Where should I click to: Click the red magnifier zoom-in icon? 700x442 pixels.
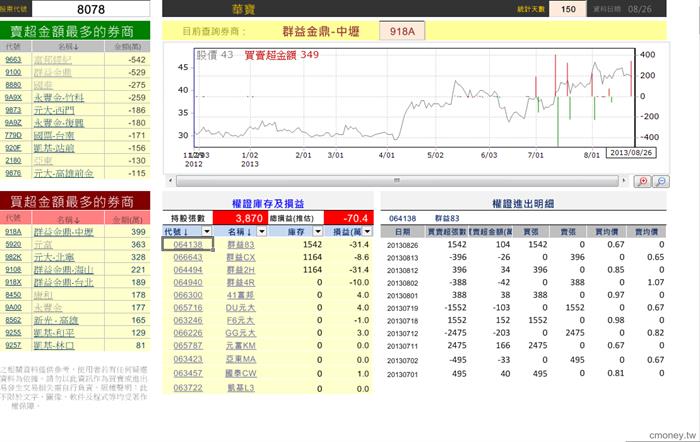click(x=642, y=181)
